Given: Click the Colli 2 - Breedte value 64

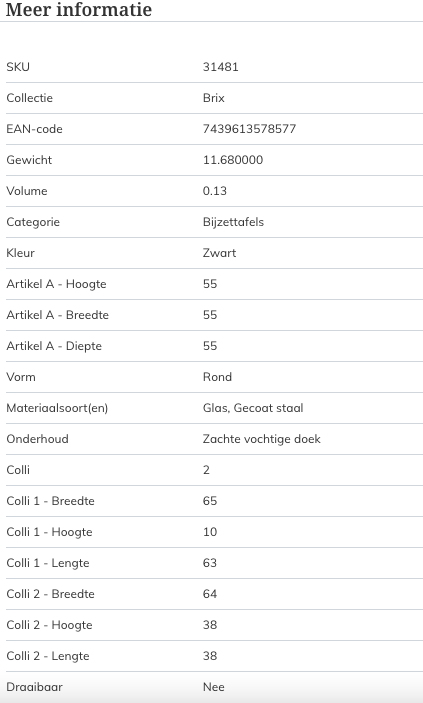Looking at the screenshot, I should coord(210,594).
